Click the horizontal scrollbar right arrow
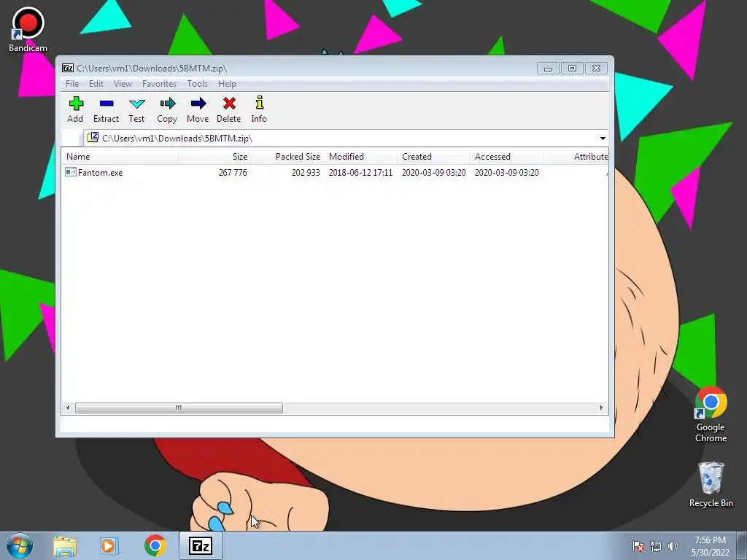This screenshot has width=747, height=560. tap(601, 408)
